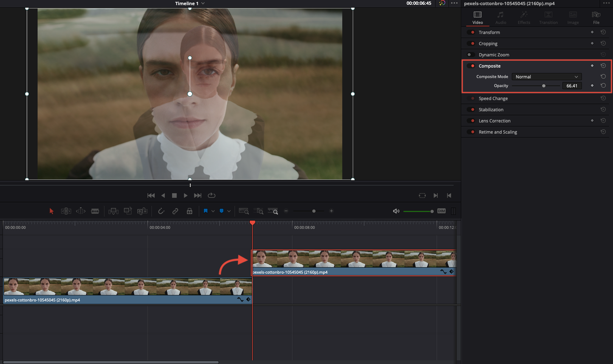Image resolution: width=613 pixels, height=364 pixels.
Task: Reset the Opacity parameter
Action: point(603,85)
